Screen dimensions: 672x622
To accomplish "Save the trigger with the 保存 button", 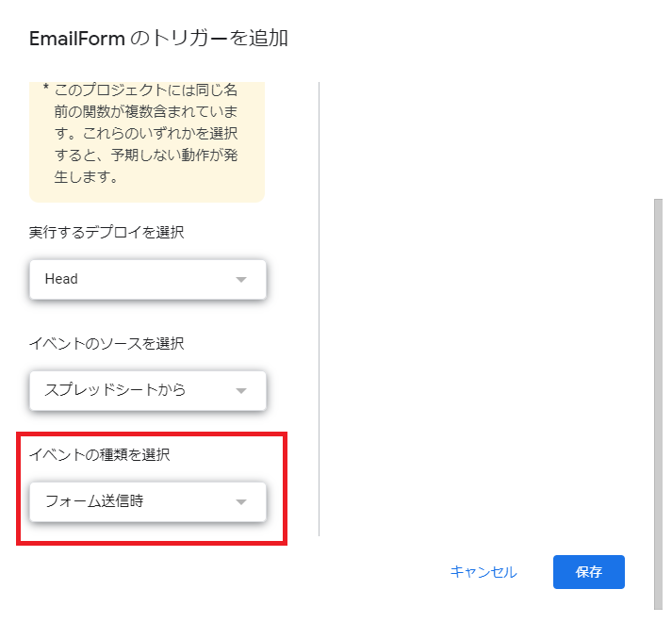I will (588, 572).
